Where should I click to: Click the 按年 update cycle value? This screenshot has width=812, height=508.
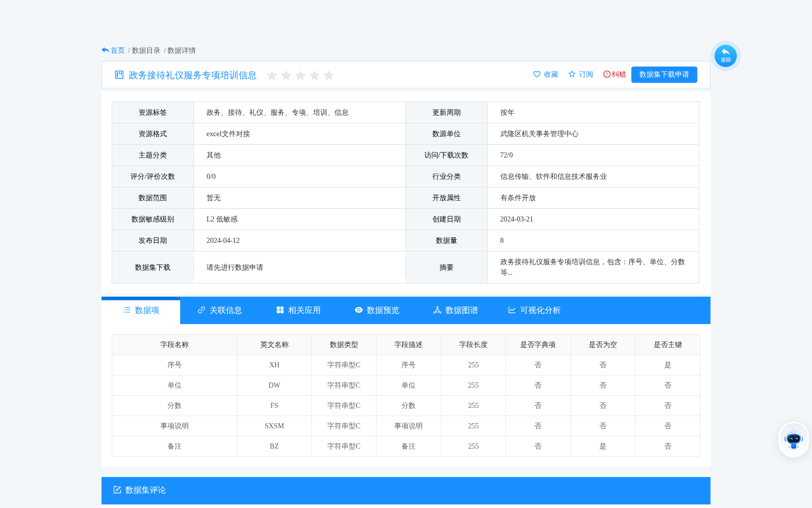(x=507, y=113)
